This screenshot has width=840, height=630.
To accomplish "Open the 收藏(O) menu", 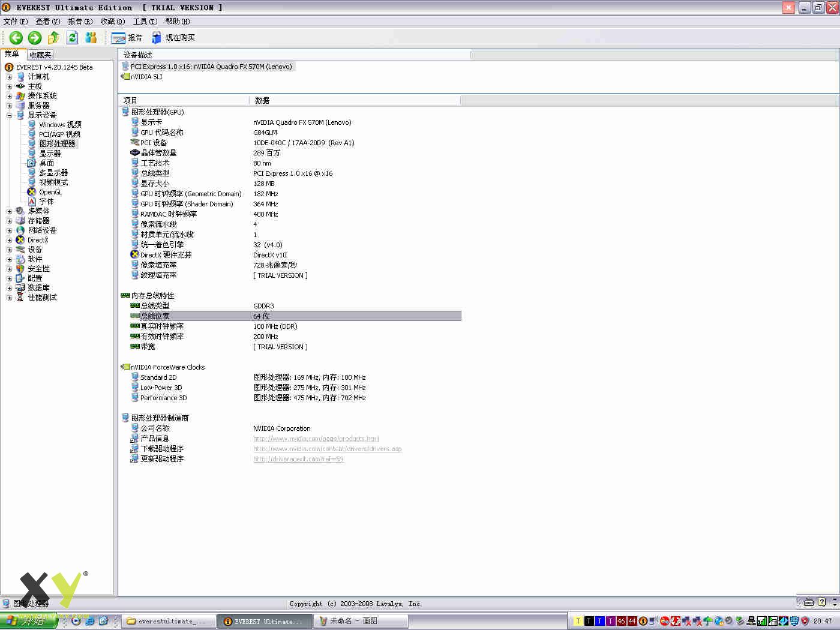I will coord(113,22).
